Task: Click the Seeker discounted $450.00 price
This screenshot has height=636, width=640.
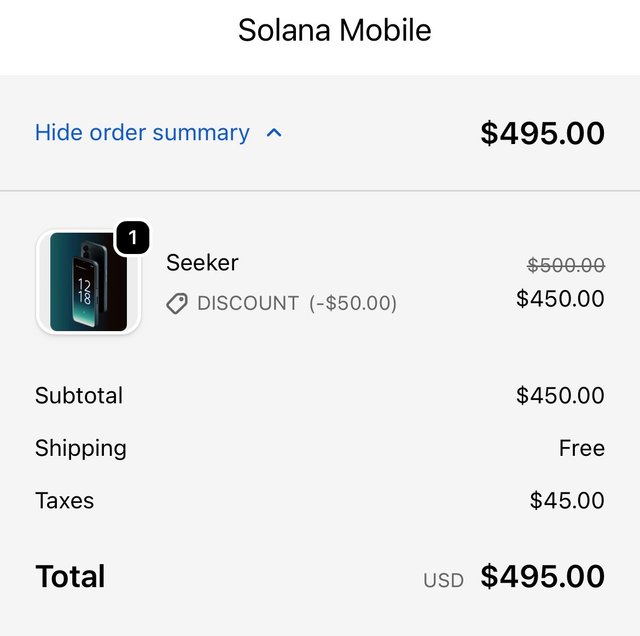Action: pyautogui.click(x=560, y=298)
